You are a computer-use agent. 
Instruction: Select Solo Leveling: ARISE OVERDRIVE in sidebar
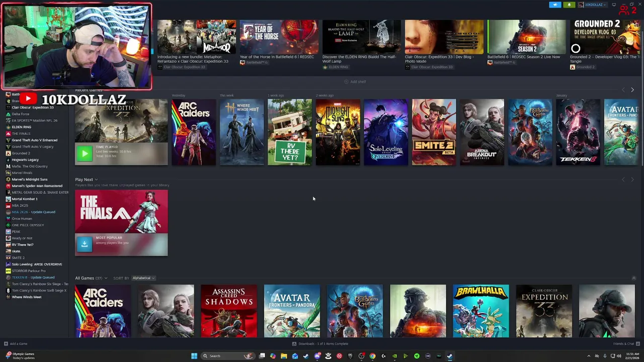tap(37, 264)
